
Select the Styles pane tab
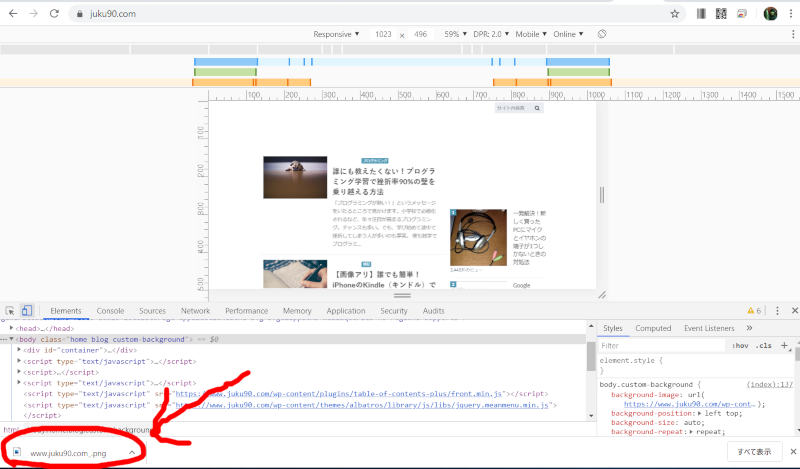[613, 328]
